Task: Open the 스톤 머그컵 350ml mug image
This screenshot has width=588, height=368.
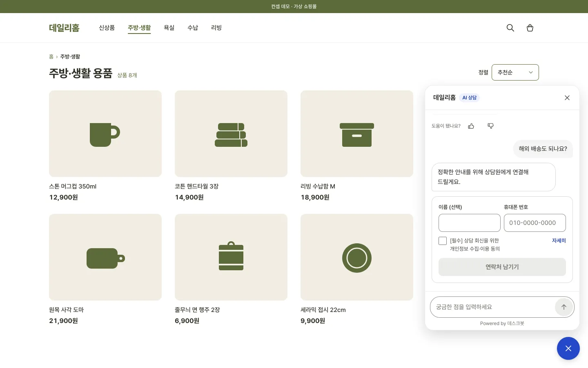Action: pos(105,134)
